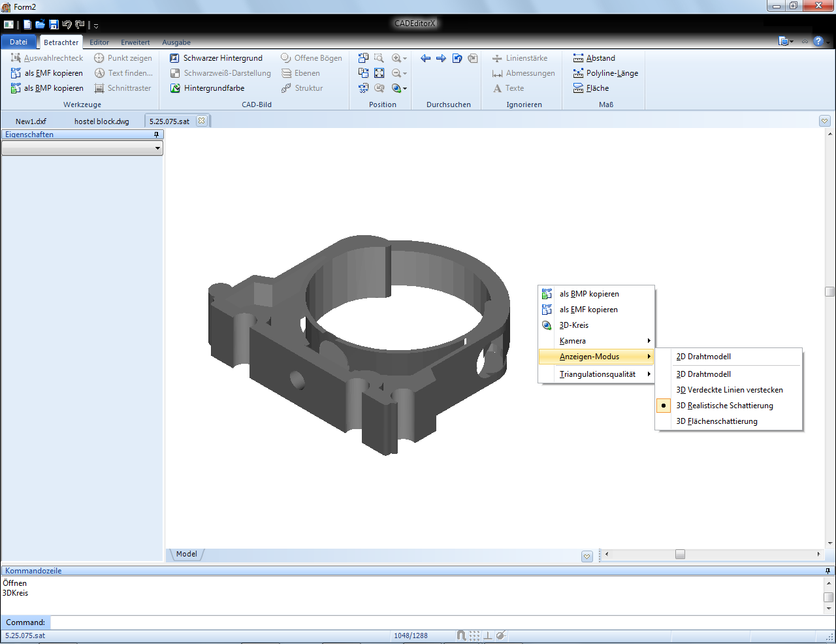836x644 pixels.
Task: Select 3D Realistische Schattierung radio option
Action: click(724, 406)
